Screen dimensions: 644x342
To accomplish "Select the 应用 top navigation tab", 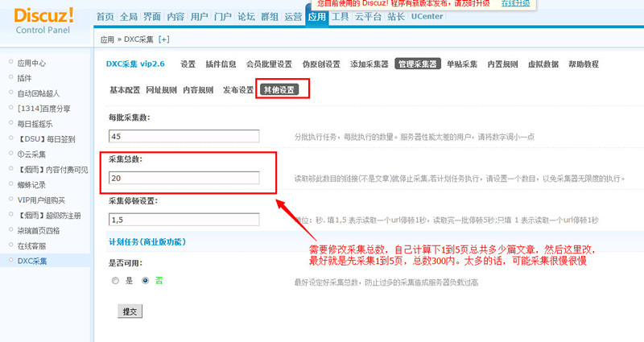I will tap(316, 17).
